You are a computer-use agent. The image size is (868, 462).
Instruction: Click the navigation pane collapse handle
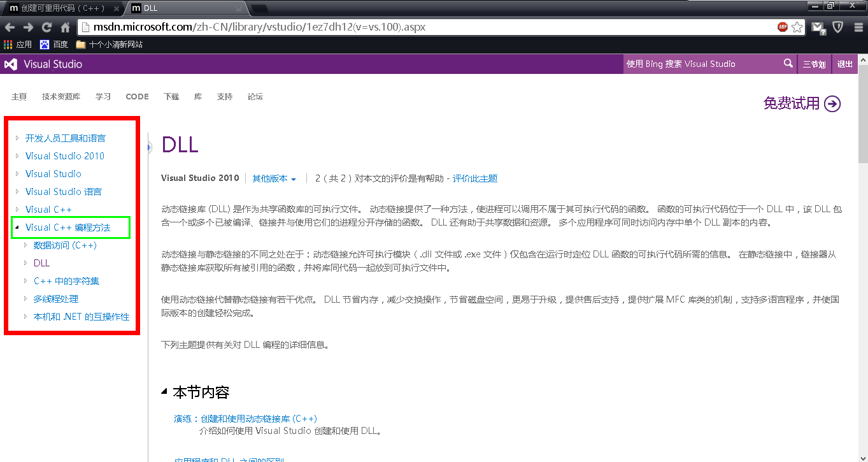pos(149,148)
